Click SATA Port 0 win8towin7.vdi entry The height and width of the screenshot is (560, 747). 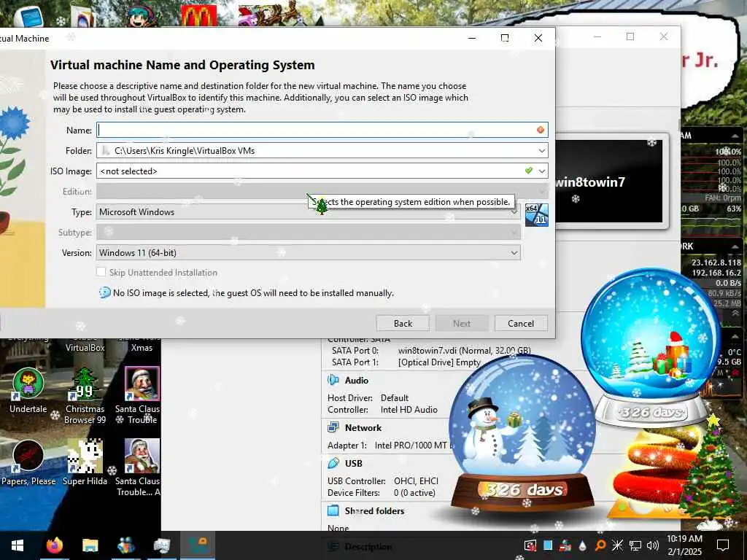pos(431,351)
